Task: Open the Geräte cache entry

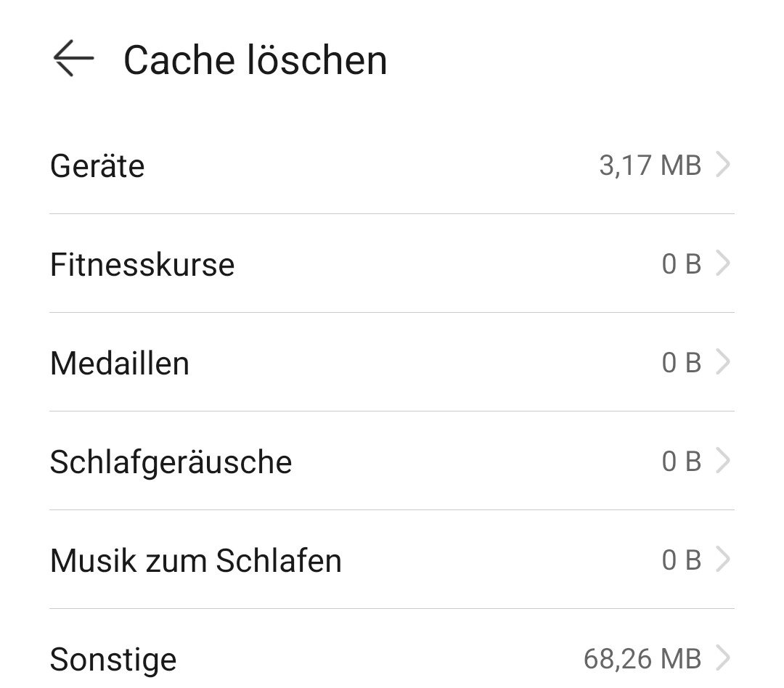Action: (392, 165)
